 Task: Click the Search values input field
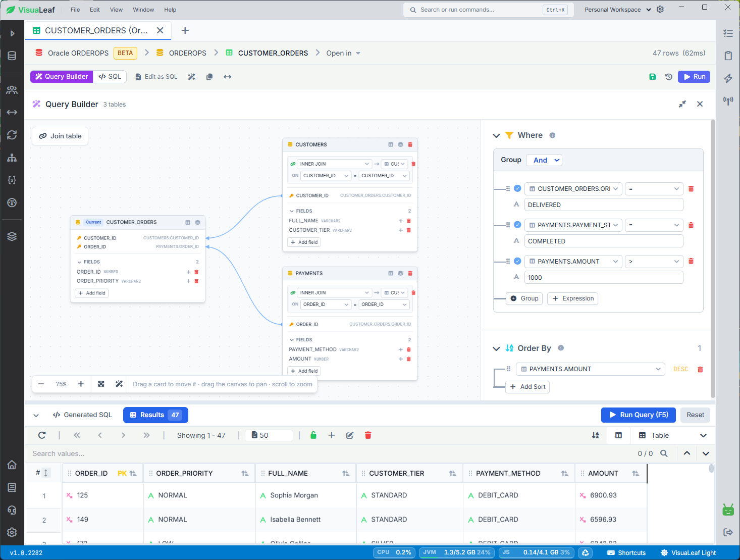[328, 453]
